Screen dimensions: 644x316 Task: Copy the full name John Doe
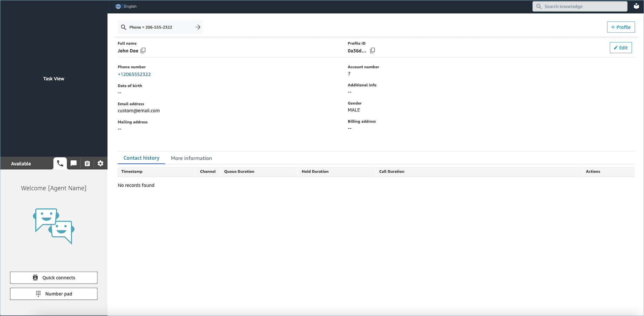(143, 50)
